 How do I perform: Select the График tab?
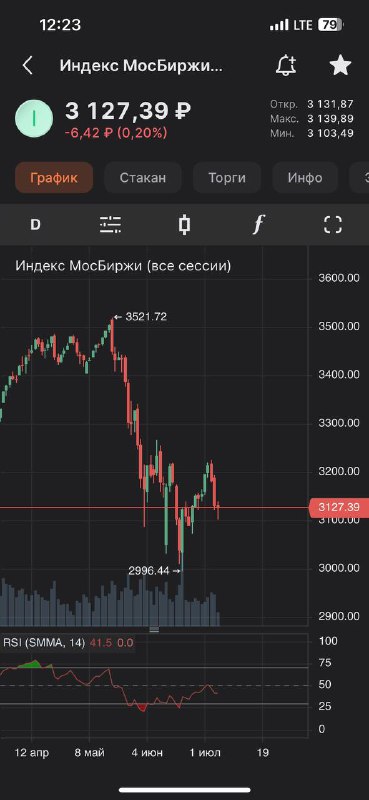[54, 178]
